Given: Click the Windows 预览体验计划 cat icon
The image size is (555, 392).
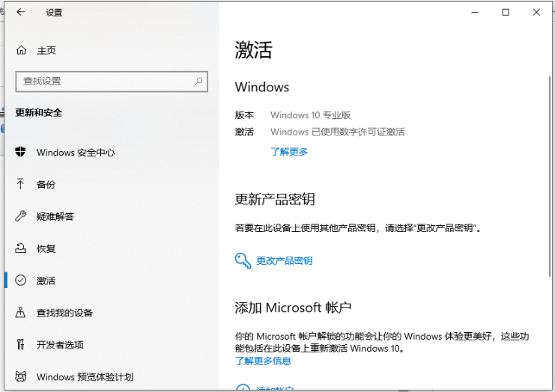Looking at the screenshot, I should pos(20,376).
